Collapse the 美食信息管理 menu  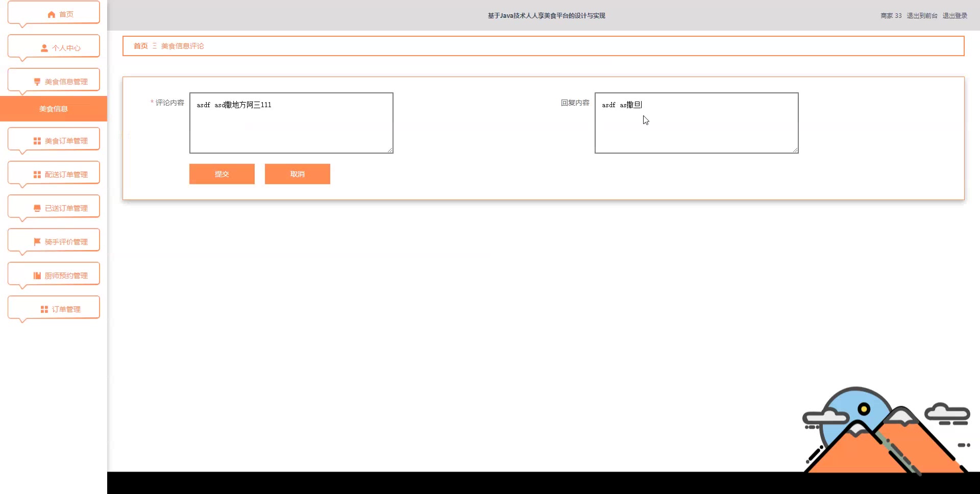pos(54,80)
